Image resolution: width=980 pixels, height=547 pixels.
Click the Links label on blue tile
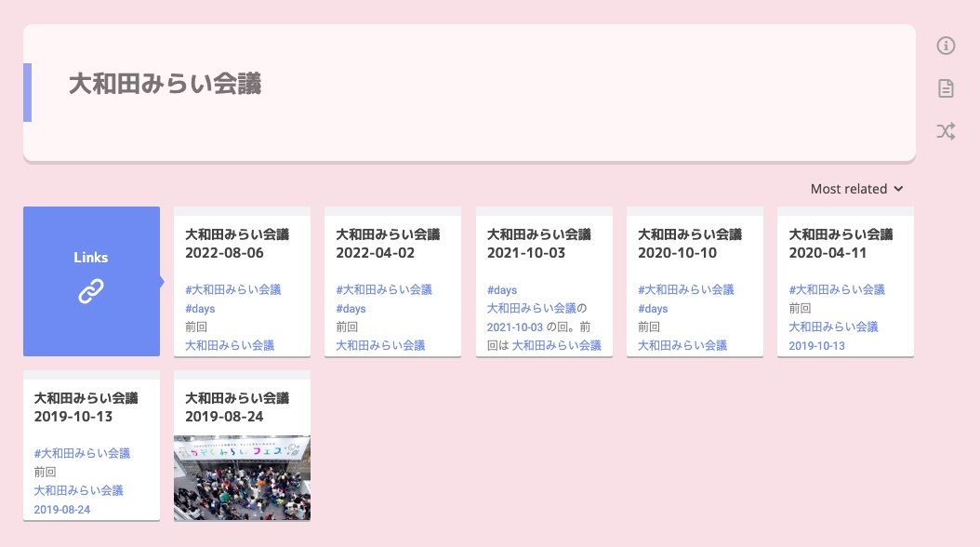(90, 258)
